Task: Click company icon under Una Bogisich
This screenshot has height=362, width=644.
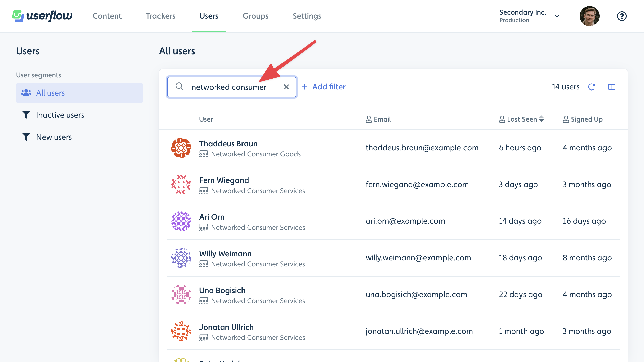Action: 204,301
